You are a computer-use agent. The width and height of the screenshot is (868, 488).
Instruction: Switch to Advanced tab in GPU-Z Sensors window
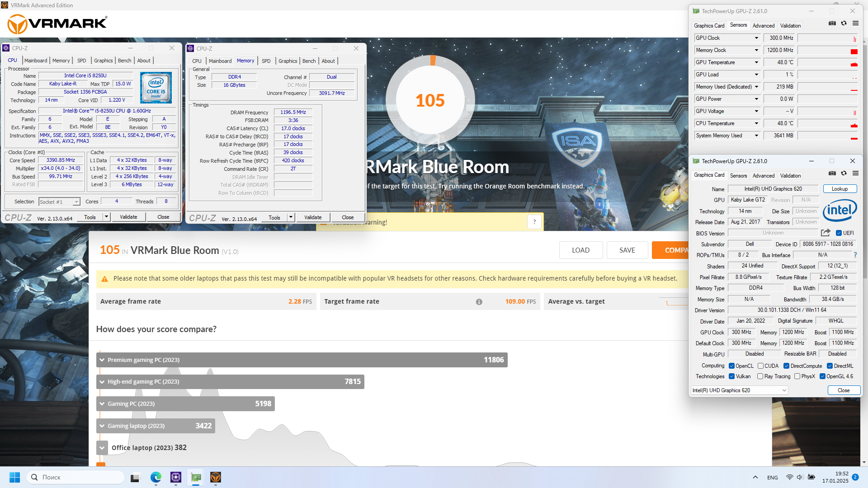763,26
